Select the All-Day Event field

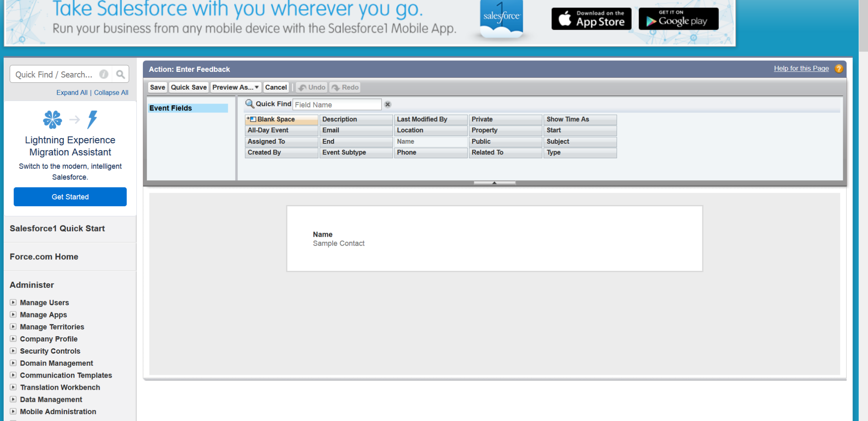click(282, 130)
